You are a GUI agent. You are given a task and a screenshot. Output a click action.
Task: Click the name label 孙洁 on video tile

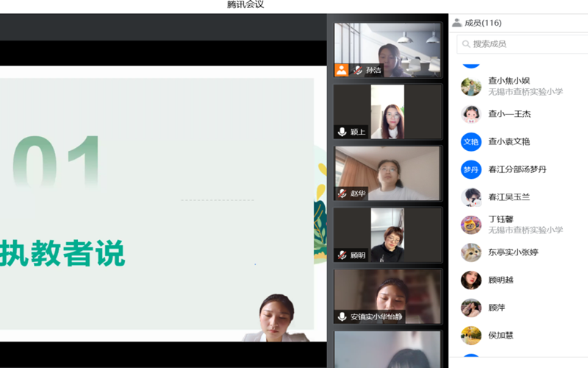pos(373,70)
